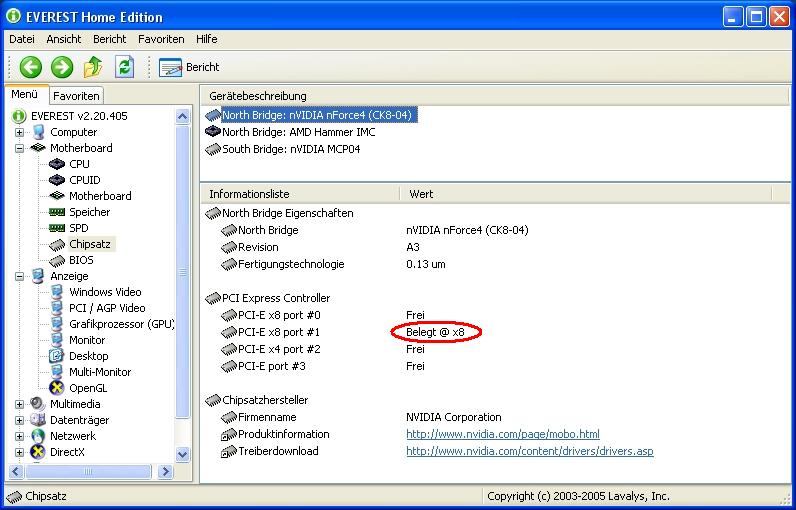796x510 pixels.
Task: Click the AMD Hammer IMC chip icon
Action: (x=213, y=132)
